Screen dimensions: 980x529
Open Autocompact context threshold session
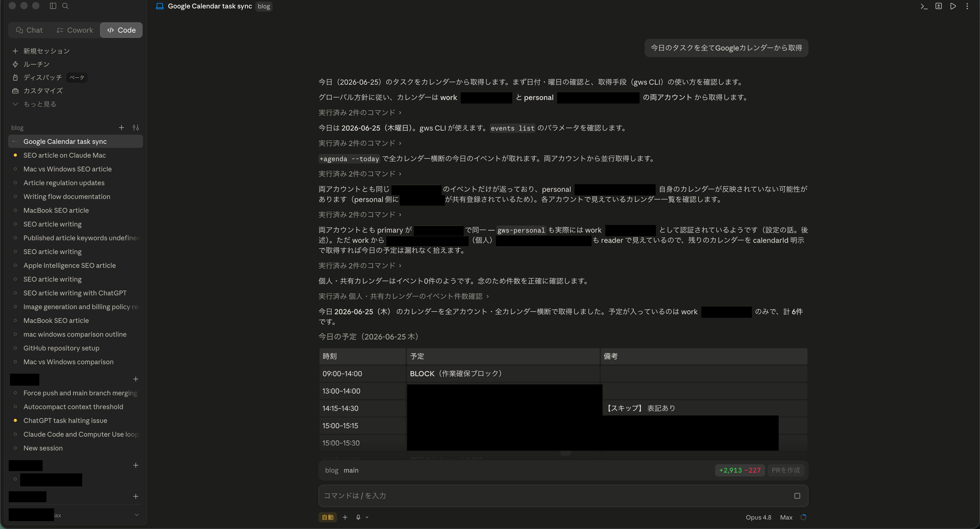76,407
